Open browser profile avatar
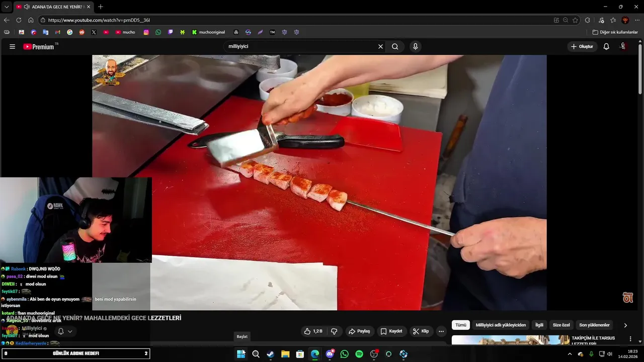The height and width of the screenshot is (362, 644). [x=625, y=20]
